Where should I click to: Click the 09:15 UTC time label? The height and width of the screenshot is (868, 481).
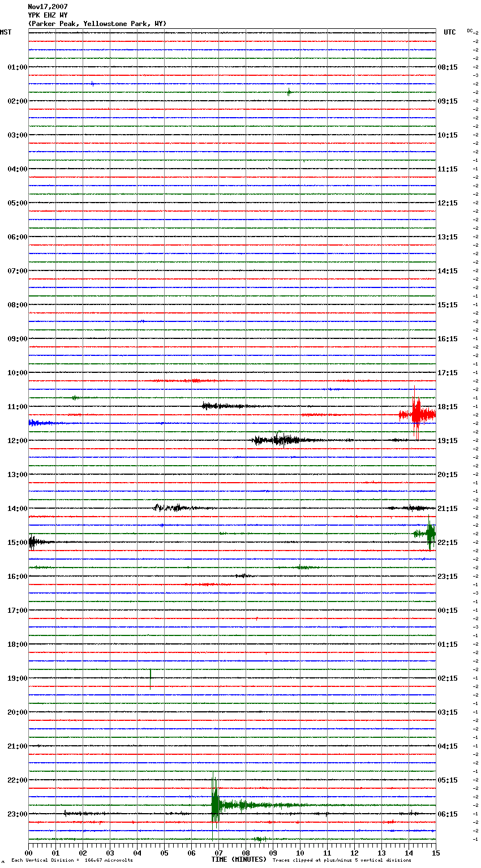pos(448,101)
